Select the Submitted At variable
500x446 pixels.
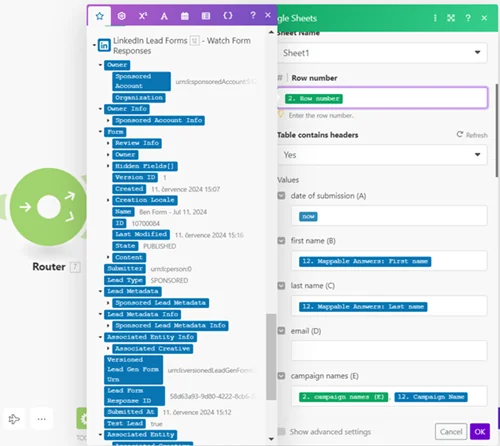pyautogui.click(x=131, y=412)
